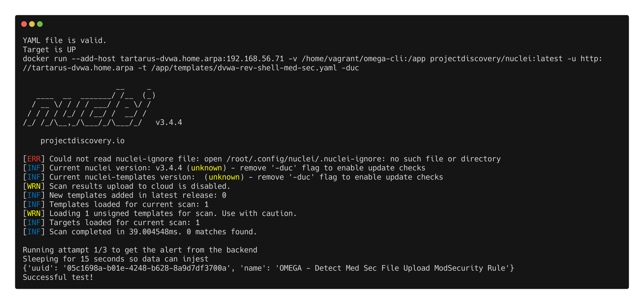
Task: Click the "Target is UP" status line
Action: pyautogui.click(x=49, y=49)
